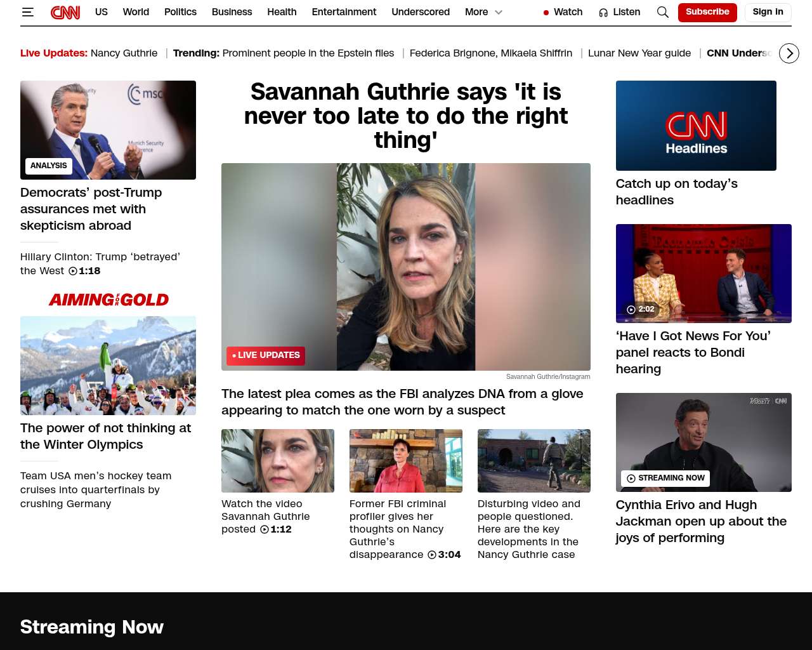
Task: Click the red Watch live dot
Action: point(546,13)
